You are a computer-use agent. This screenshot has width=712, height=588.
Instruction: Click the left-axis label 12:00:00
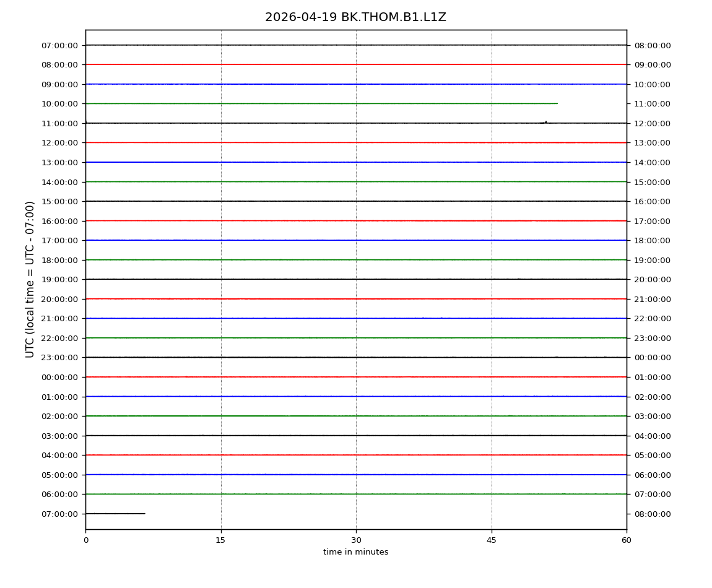coord(59,143)
